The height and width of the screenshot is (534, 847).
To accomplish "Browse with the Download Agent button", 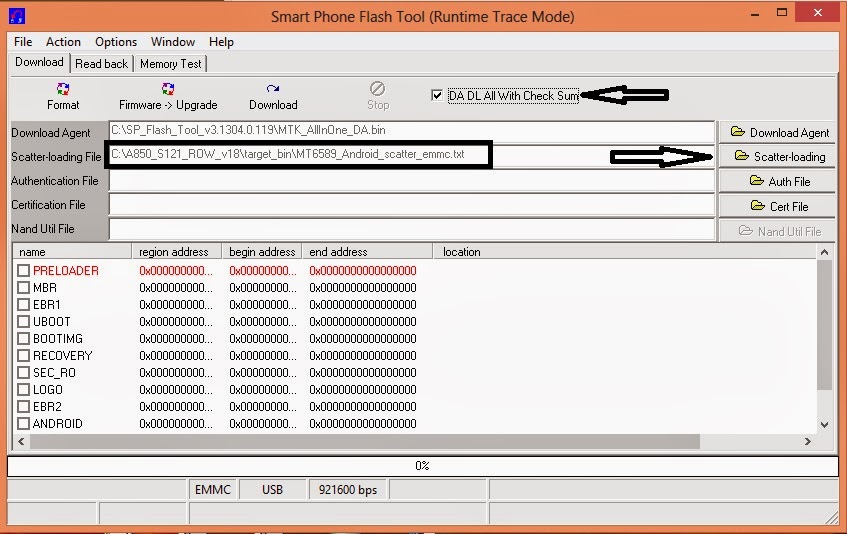I will [777, 132].
